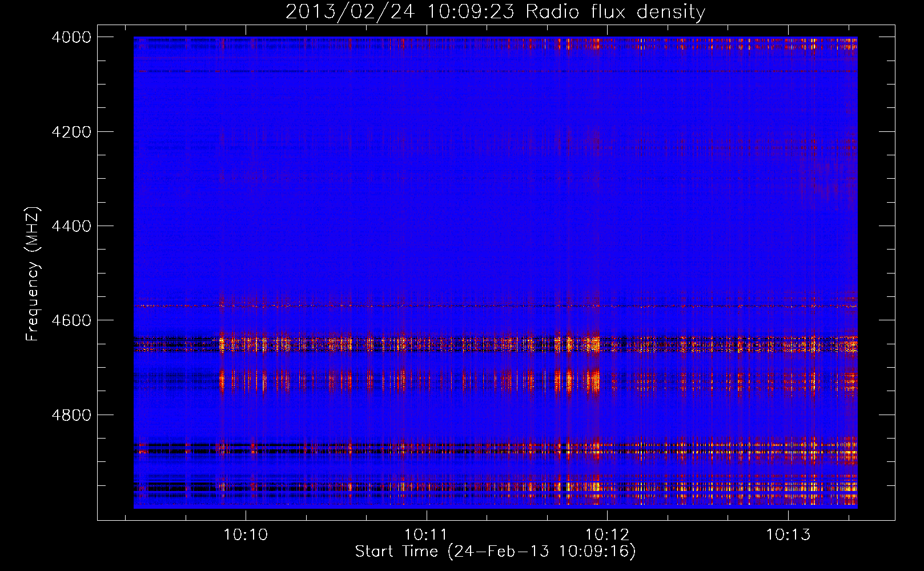Viewport: 924px width, 571px height.
Task: Click the 4000 frequency tick label
Action: click(71, 37)
